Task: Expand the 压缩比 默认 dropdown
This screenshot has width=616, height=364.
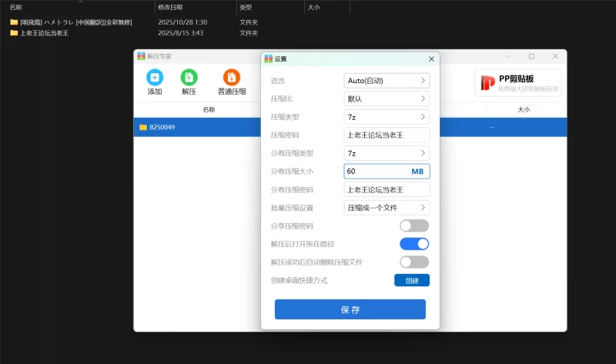Action: click(387, 99)
